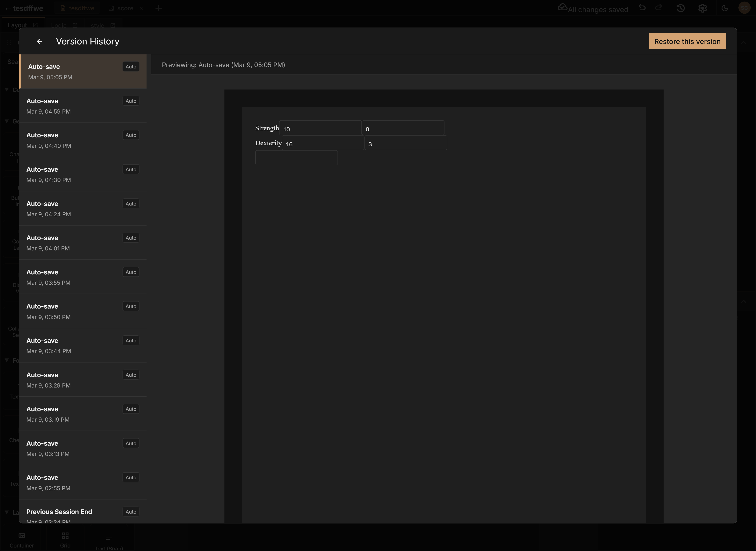Select the Auto-save Mar 9, 04:59 PM version
The height and width of the screenshot is (551, 756).
[83, 106]
